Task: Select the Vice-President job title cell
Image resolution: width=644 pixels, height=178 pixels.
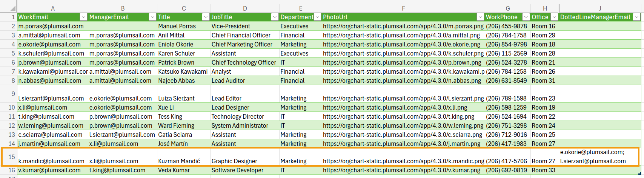Action: click(244, 26)
